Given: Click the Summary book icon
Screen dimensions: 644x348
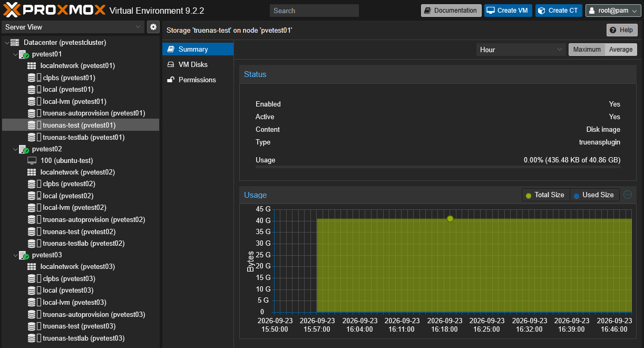Looking at the screenshot, I should tap(170, 49).
